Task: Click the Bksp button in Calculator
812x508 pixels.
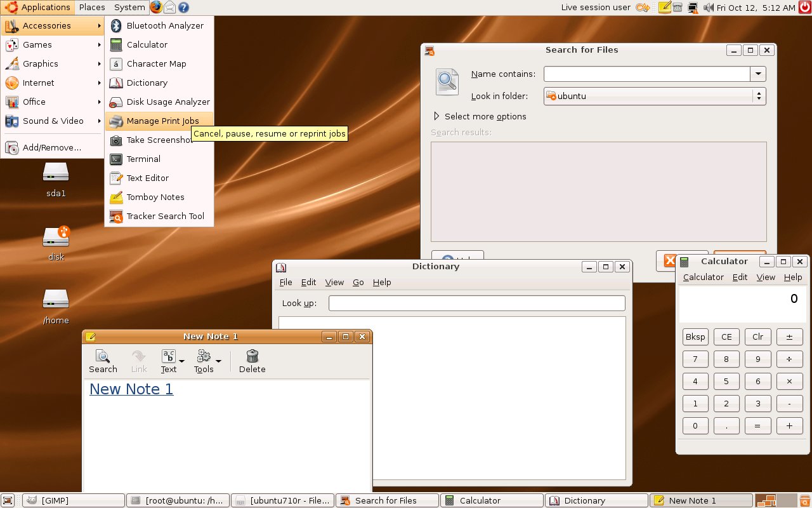Action: tap(695, 337)
